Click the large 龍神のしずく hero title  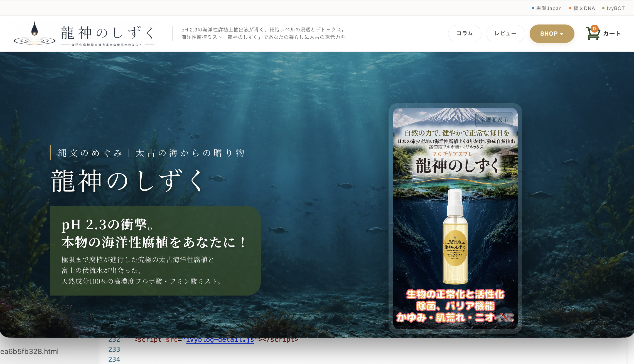point(128,181)
